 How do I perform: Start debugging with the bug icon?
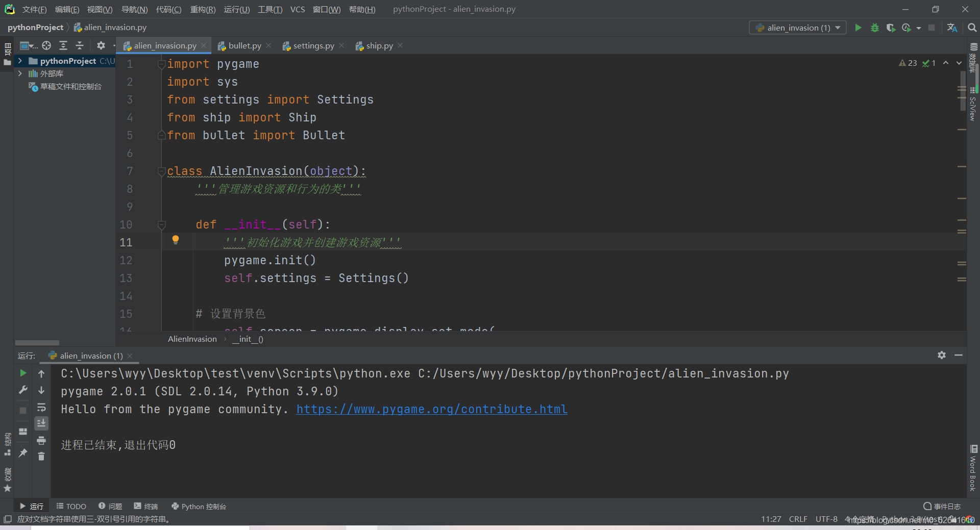click(875, 28)
